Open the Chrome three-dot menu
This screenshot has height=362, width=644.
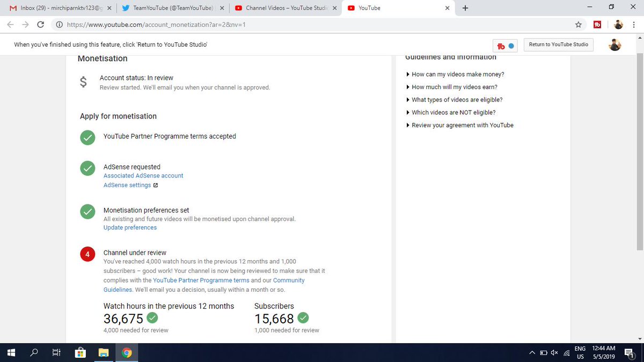(633, 25)
